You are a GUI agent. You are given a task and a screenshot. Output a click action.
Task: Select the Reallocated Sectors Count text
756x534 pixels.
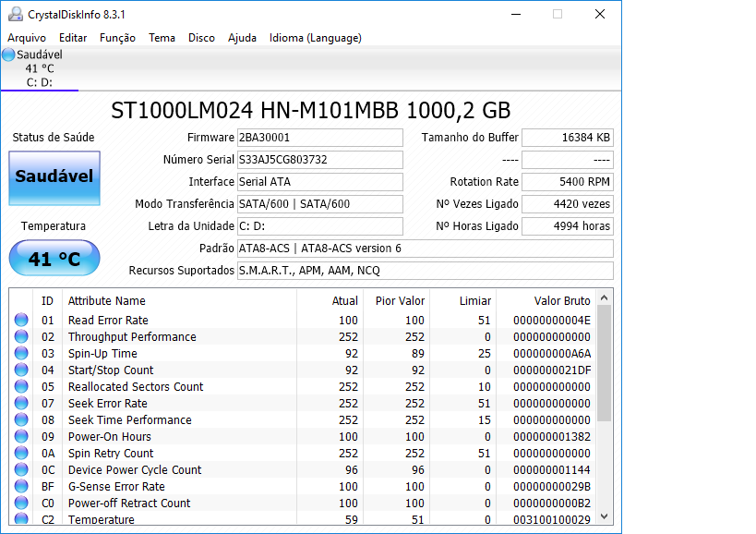pos(136,387)
